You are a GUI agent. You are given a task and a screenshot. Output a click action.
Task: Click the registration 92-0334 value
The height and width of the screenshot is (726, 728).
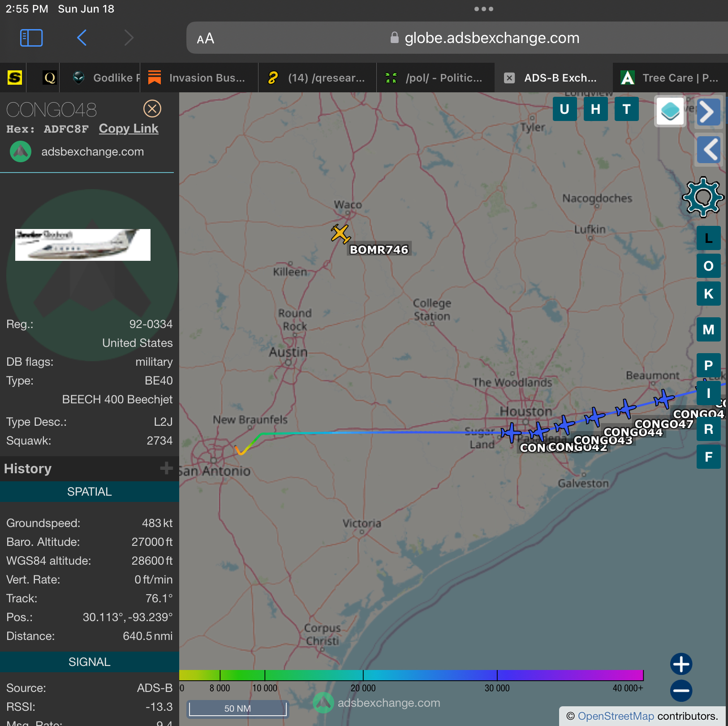[151, 324]
